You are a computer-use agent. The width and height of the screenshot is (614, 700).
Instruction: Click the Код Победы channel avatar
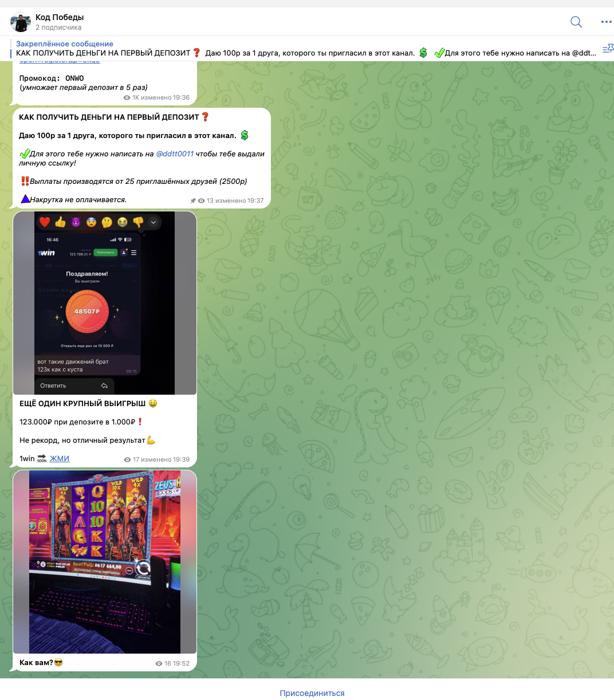coord(21,22)
